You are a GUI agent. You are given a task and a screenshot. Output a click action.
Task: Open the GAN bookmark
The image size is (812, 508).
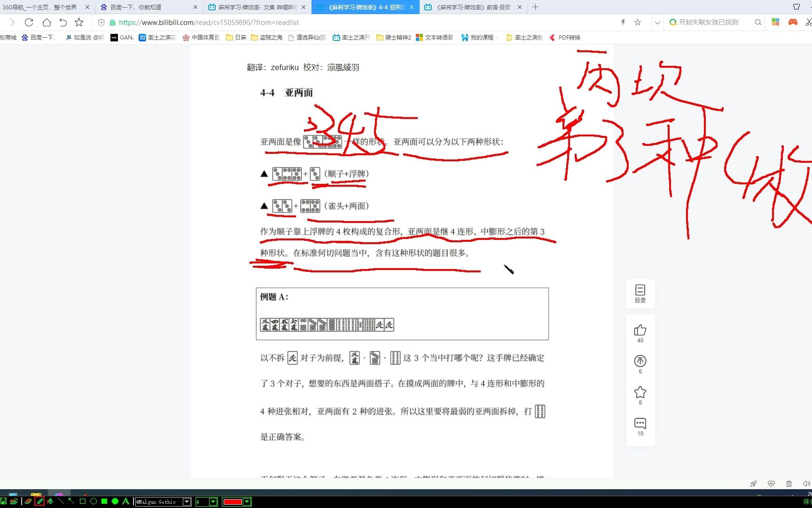pyautogui.click(x=122, y=37)
